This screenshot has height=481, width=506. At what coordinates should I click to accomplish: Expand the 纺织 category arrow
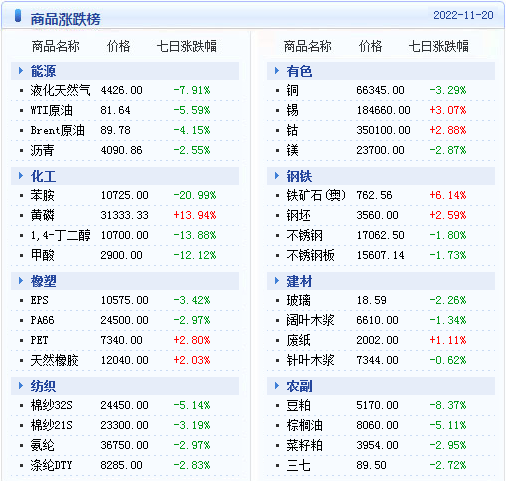tap(21, 386)
